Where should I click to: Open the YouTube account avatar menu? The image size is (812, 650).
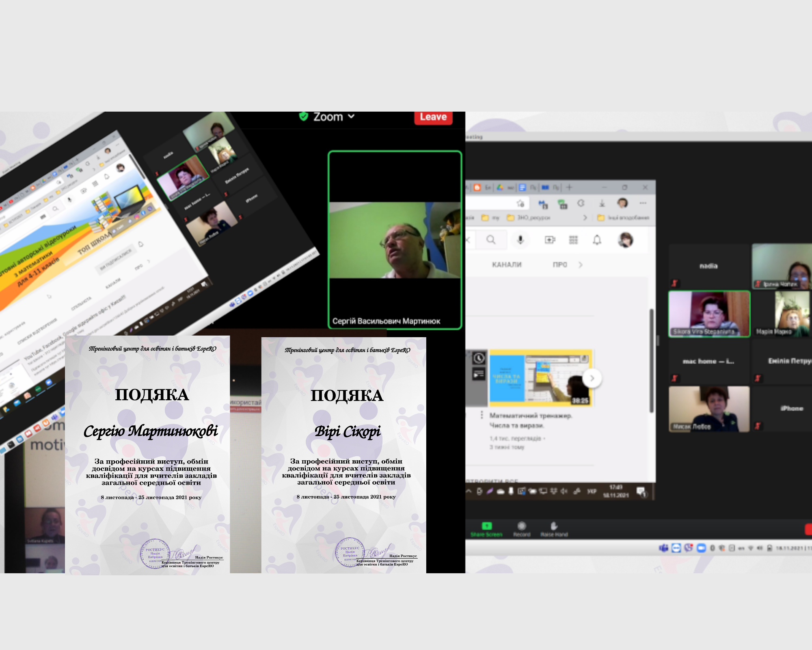625,240
